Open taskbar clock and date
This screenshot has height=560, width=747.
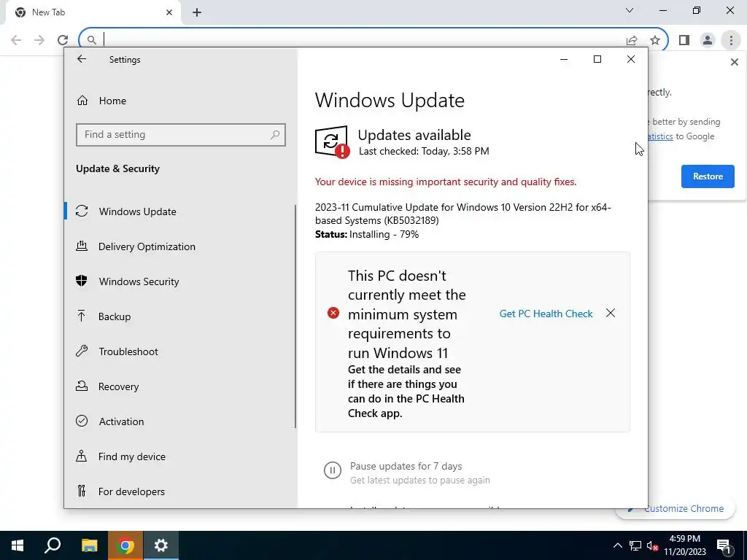(684, 545)
